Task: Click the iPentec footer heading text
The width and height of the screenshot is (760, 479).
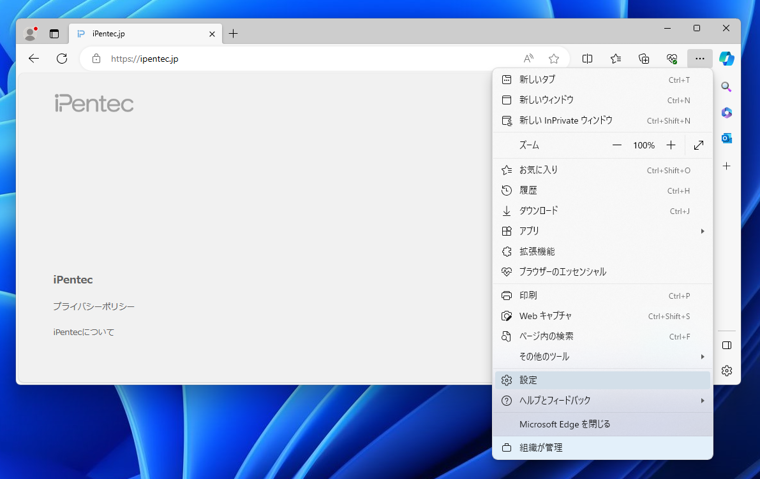Action: pyautogui.click(x=73, y=280)
